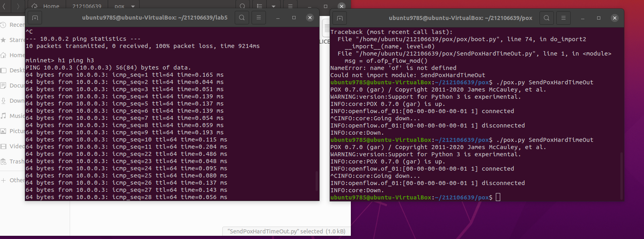The image size is (644, 239).
Task: Toggle list view in the Files window
Action: click(260, 6)
